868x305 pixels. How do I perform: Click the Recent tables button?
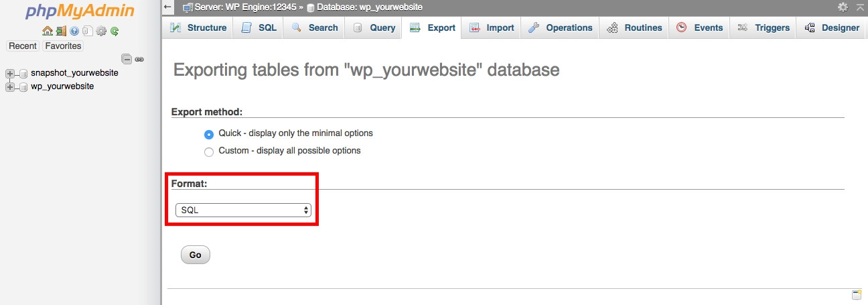(x=23, y=46)
